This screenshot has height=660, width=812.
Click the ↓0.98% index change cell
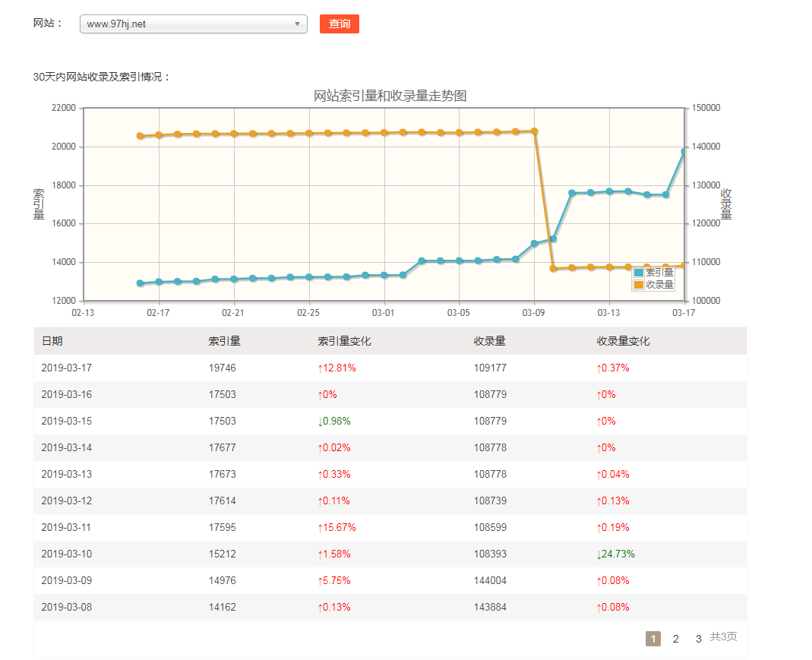[x=334, y=421]
